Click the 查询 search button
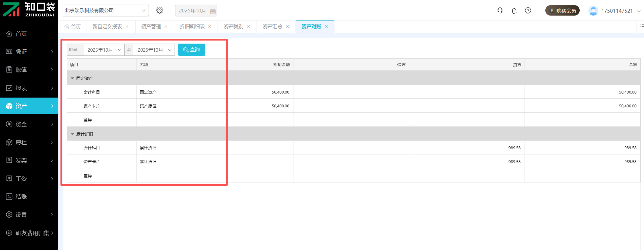Viewport: 644px width, 250px height. (192, 50)
